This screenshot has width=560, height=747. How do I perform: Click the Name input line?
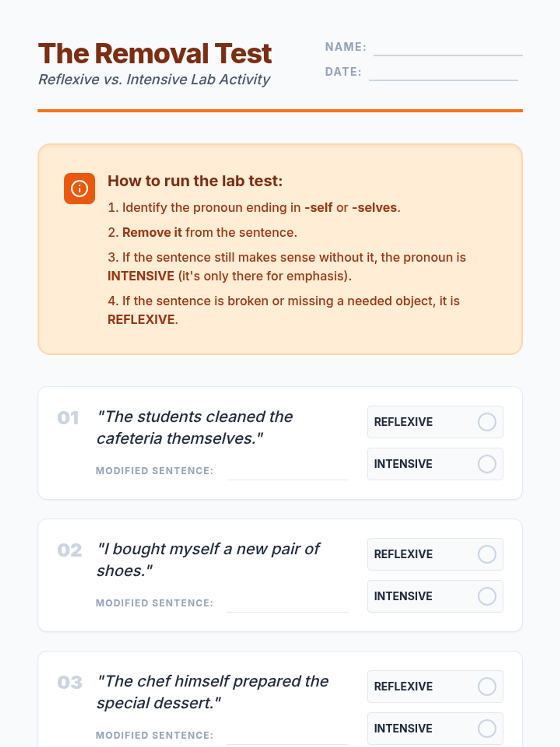(448, 49)
